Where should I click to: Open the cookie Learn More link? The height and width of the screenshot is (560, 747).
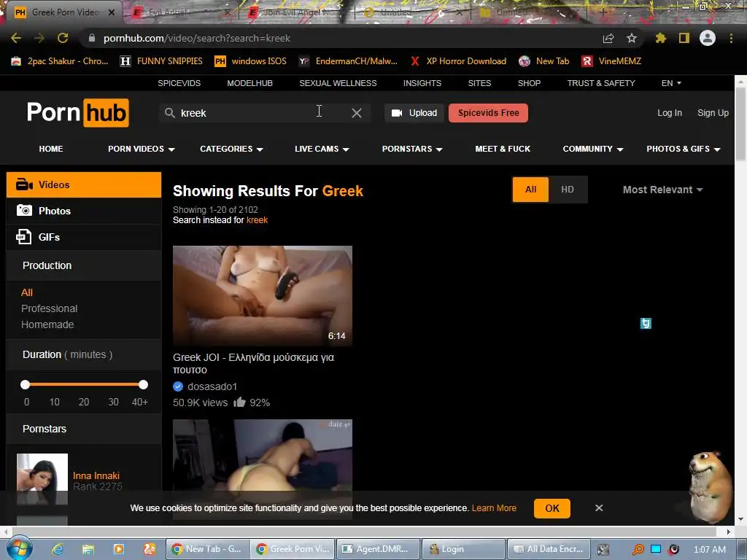pyautogui.click(x=494, y=508)
